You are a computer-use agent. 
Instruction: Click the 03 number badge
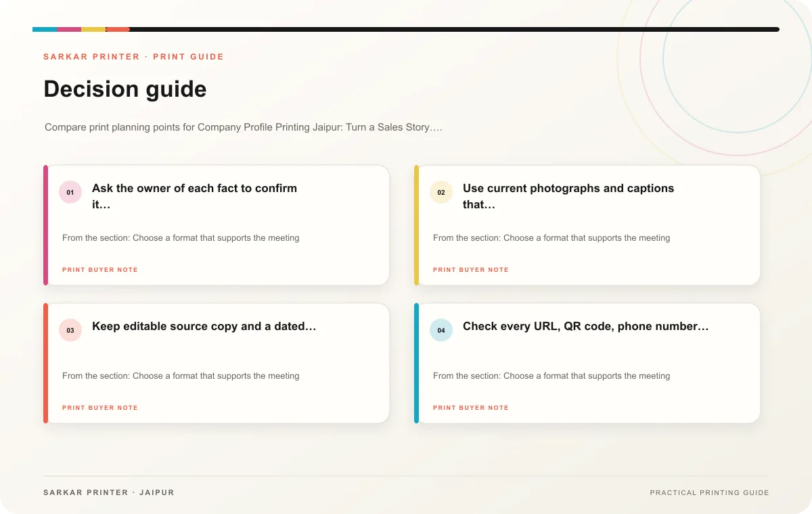point(70,331)
